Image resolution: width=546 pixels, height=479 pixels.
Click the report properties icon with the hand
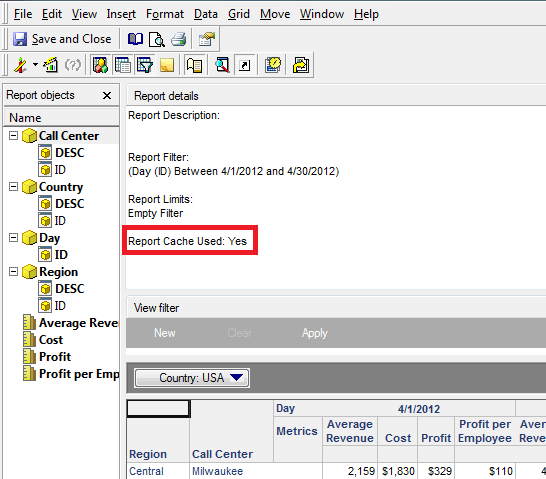(x=207, y=39)
